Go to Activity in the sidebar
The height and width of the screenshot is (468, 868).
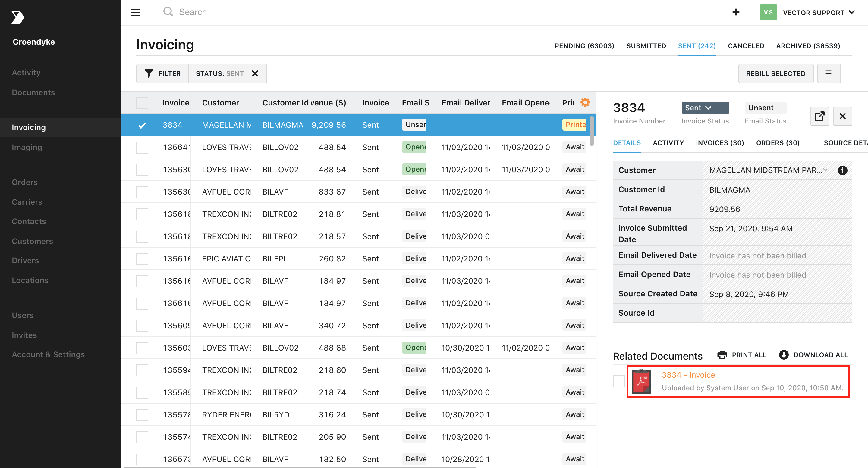26,72
